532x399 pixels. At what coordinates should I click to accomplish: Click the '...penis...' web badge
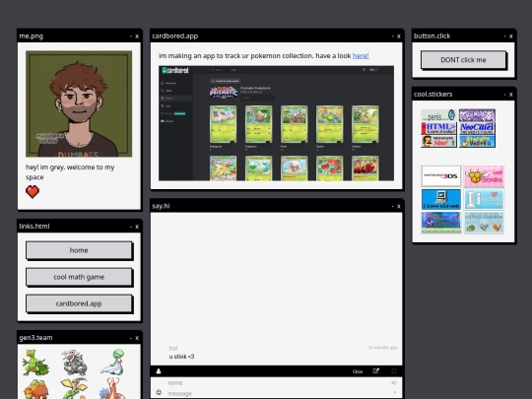(438, 115)
